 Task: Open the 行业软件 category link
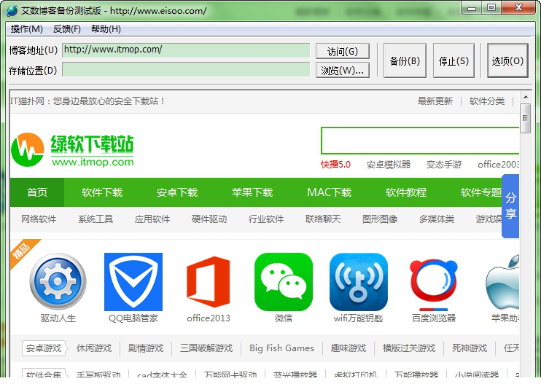point(266,219)
